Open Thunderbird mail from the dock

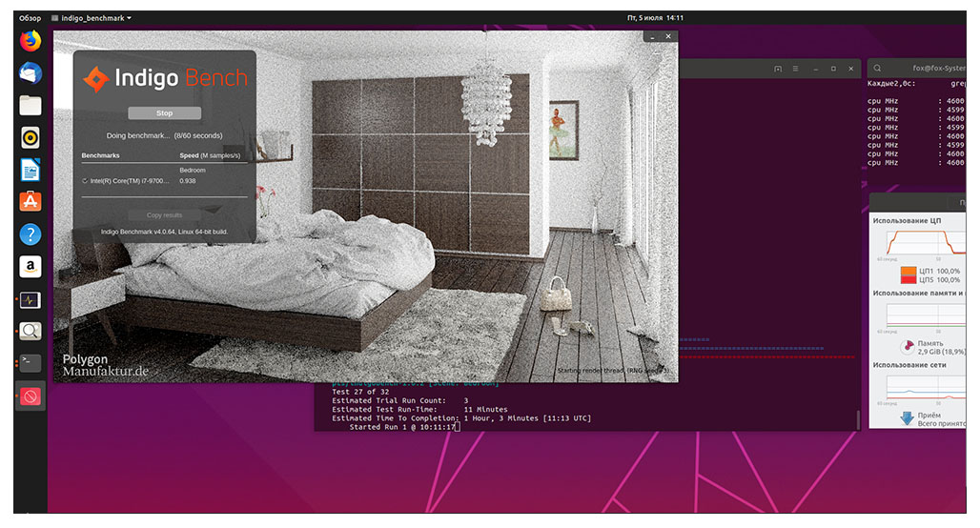[30, 73]
